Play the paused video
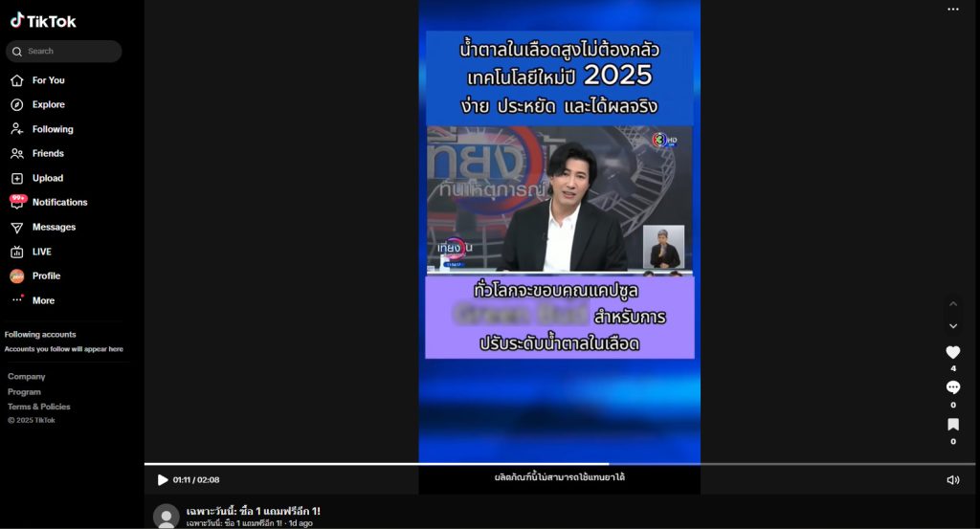The image size is (980, 529). 163,480
